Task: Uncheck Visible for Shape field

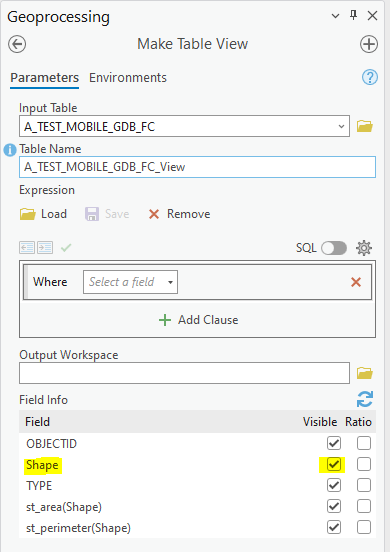Action: pos(334,464)
